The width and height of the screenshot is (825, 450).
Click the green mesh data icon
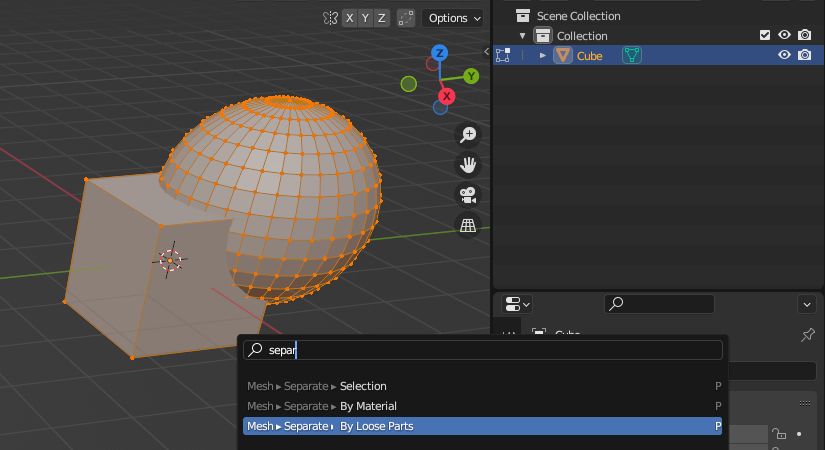coord(631,55)
